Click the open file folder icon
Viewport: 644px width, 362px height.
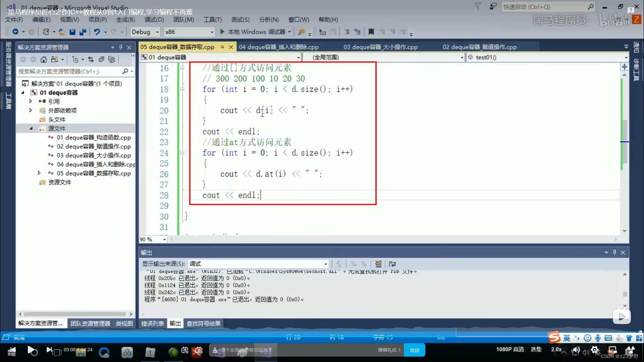[62, 32]
